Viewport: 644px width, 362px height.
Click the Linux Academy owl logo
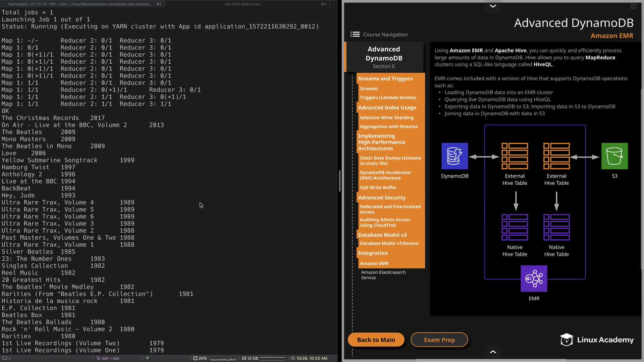coord(566,340)
